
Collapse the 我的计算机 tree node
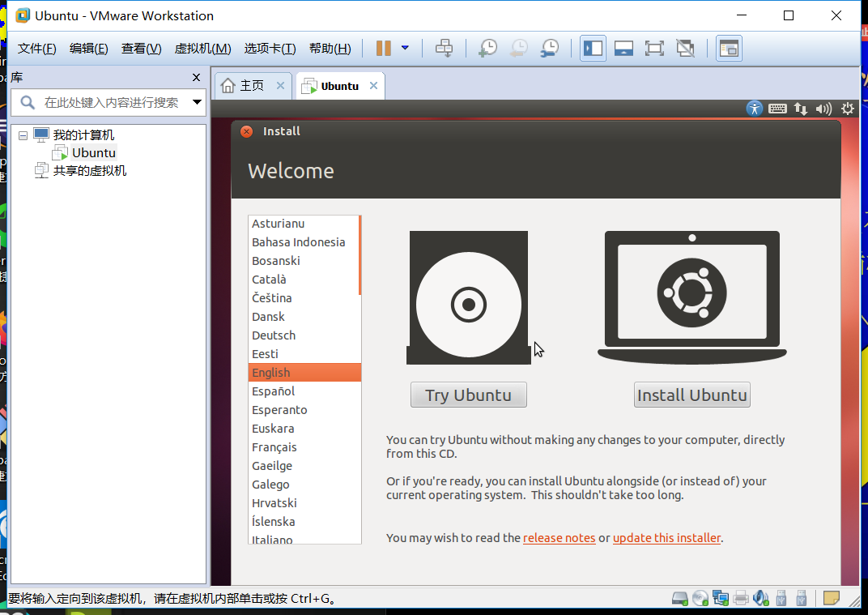click(x=23, y=135)
